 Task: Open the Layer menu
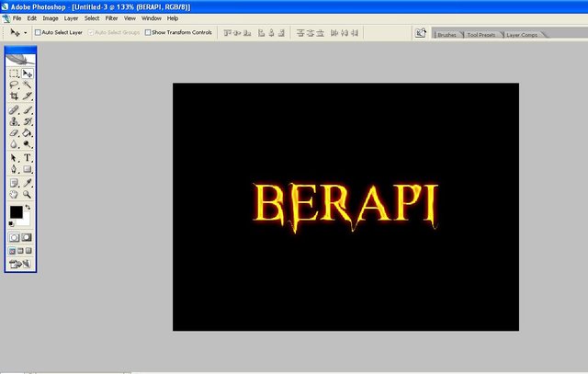click(71, 18)
